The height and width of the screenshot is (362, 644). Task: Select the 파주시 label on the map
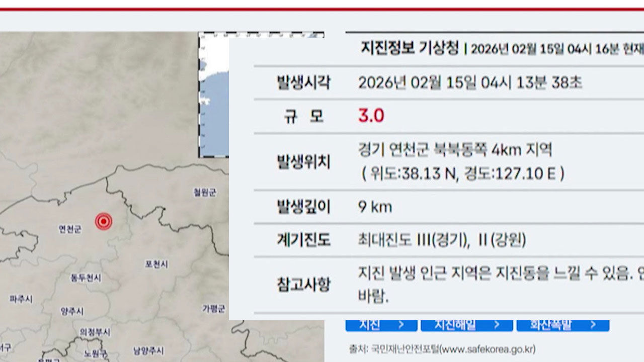click(21, 299)
